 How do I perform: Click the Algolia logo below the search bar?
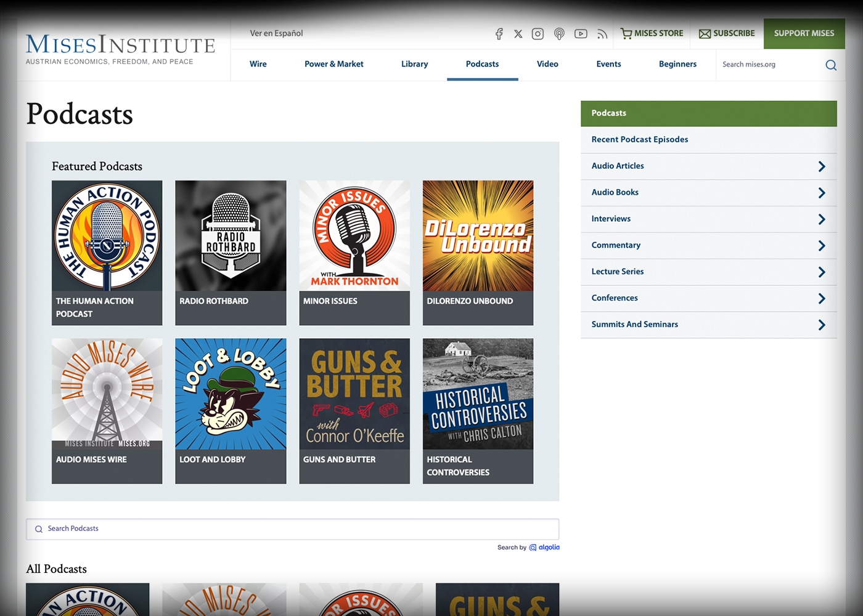click(545, 547)
